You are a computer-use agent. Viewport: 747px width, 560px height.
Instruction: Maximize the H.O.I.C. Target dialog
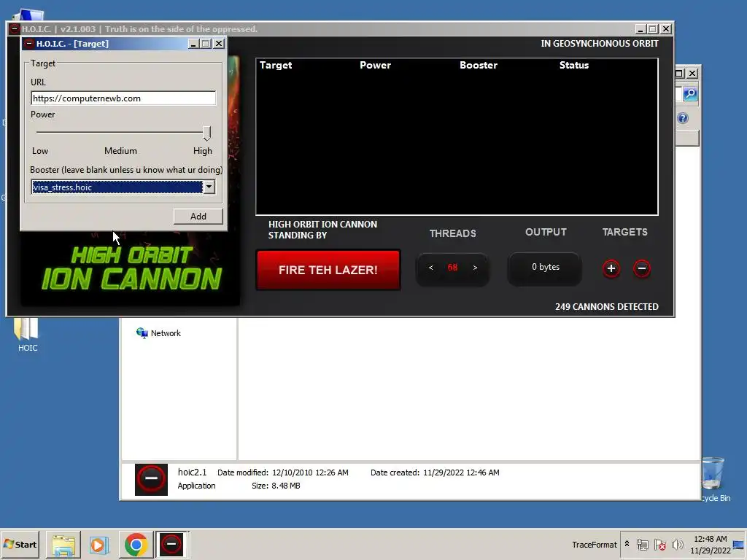206,44
